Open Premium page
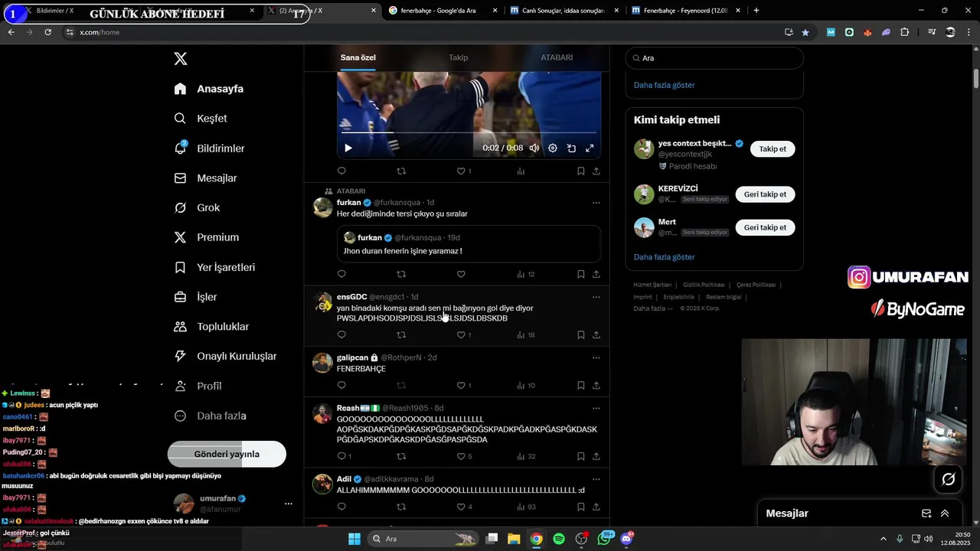Screen dimensions: 980x551 [207, 237]
